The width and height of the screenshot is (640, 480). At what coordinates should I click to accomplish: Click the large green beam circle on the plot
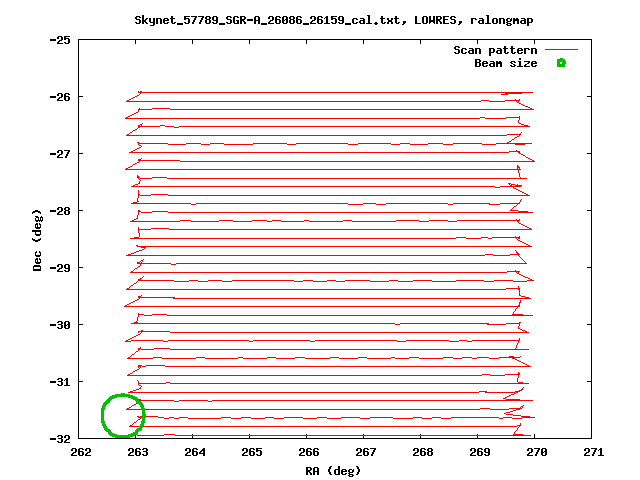[x=123, y=415]
